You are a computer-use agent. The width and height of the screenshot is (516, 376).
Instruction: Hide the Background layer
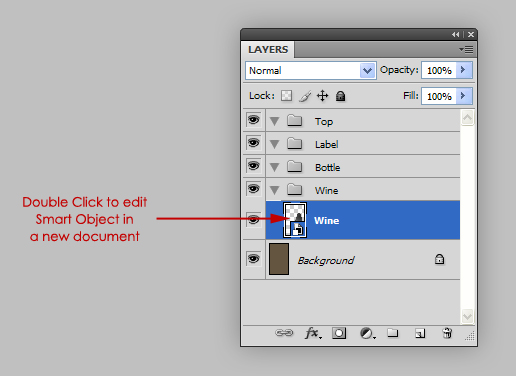click(x=254, y=259)
